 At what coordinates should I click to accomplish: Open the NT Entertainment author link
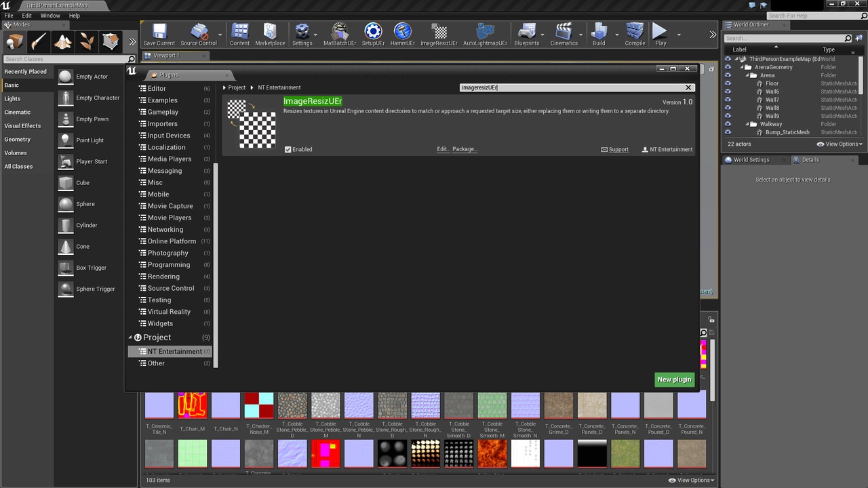pos(667,150)
